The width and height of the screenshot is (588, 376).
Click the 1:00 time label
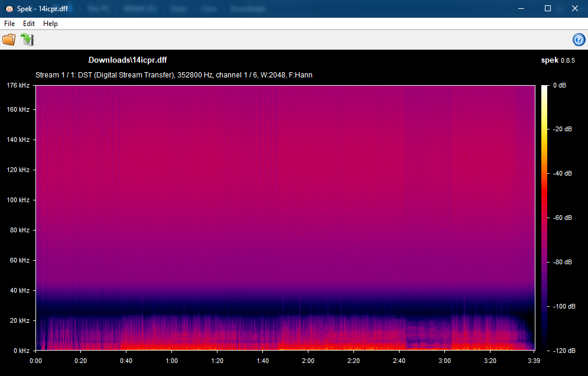click(x=172, y=361)
